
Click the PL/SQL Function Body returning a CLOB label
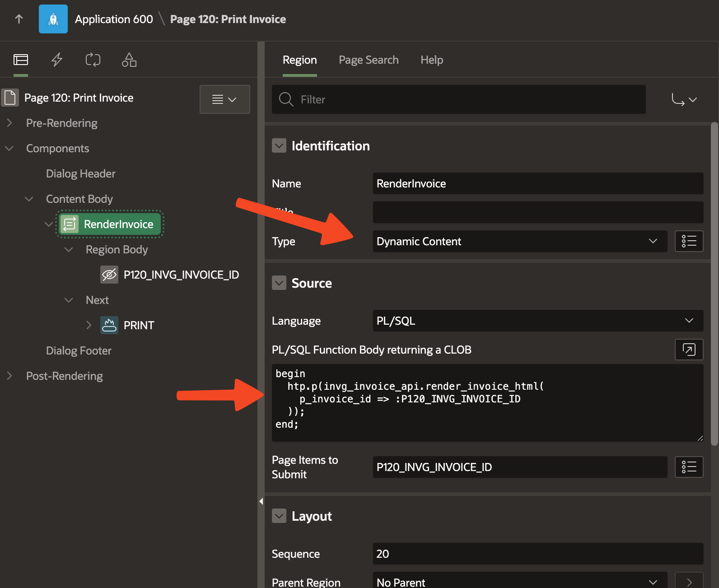point(372,350)
